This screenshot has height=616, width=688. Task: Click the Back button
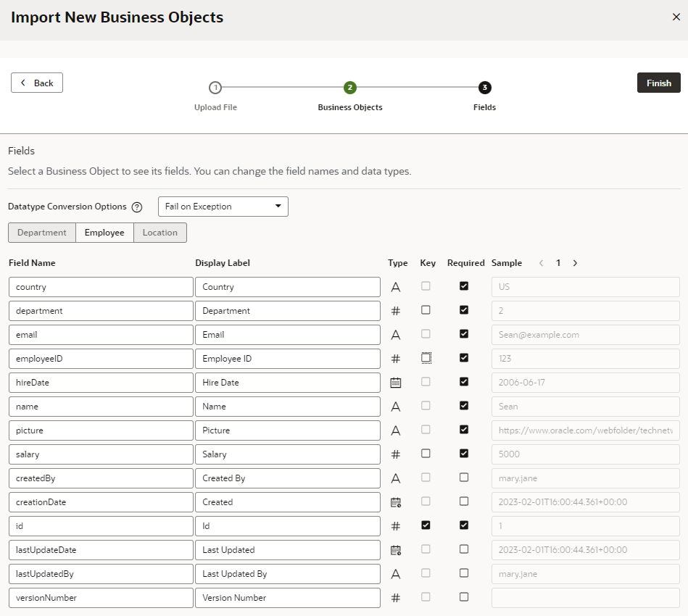36,83
